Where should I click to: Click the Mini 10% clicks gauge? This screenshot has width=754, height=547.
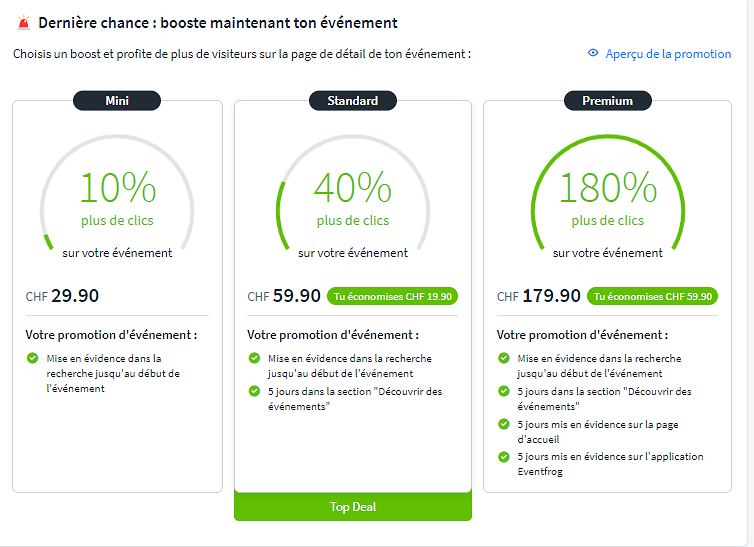pyautogui.click(x=117, y=200)
